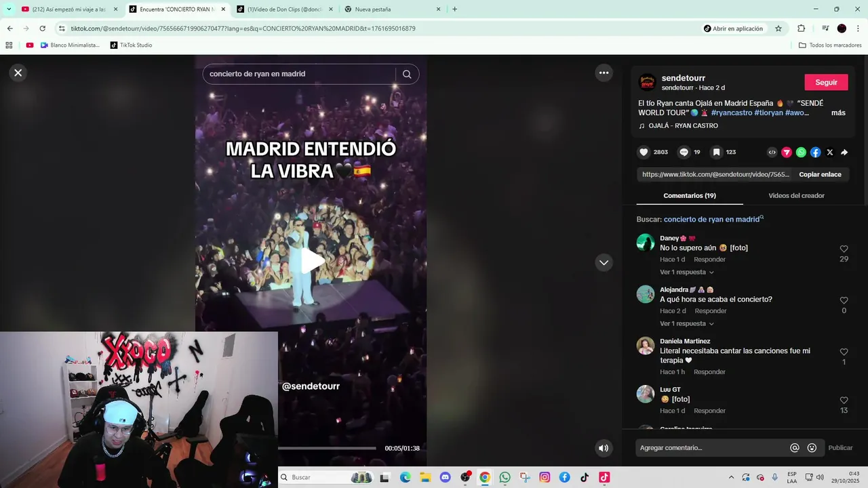Open Discord from the taskbar
Viewport: 868px width, 488px height.
pyautogui.click(x=445, y=477)
